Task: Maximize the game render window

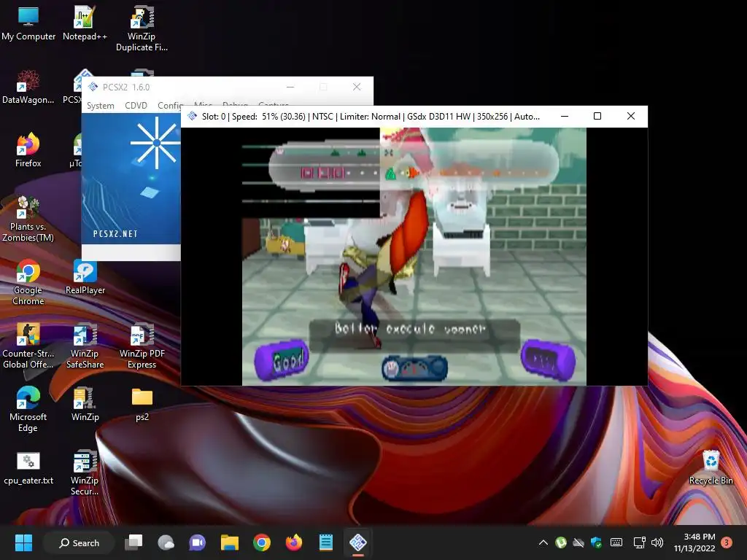Action: coord(597,116)
